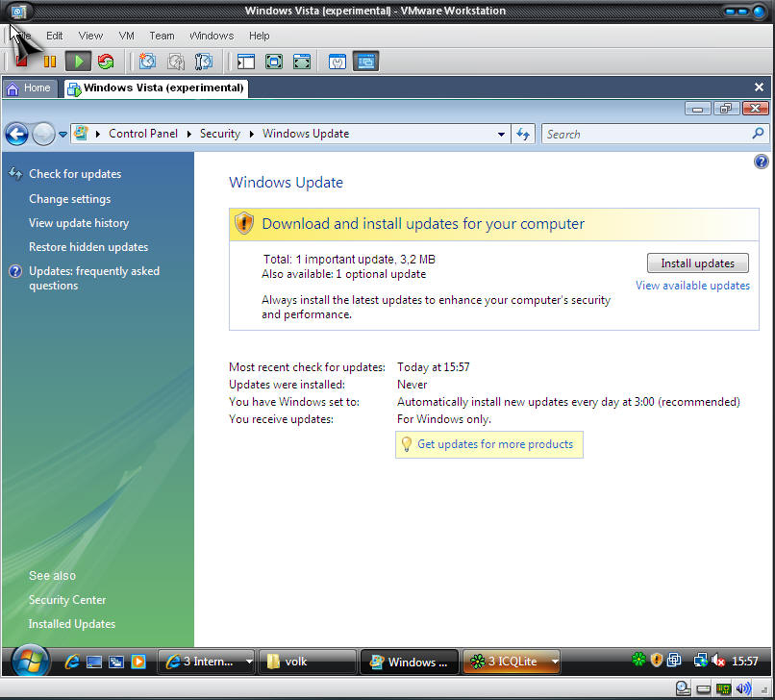Select the Windows Vista (experimental) tab

(156, 88)
